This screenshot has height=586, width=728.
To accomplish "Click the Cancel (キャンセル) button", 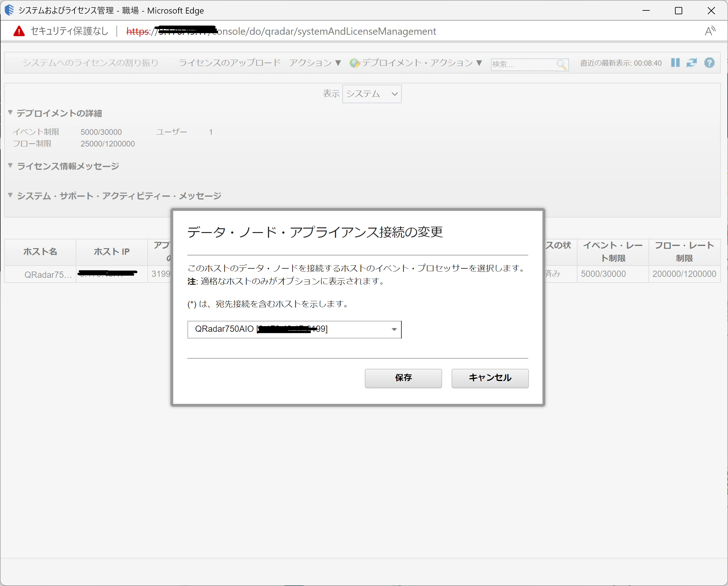I will tap(490, 378).
